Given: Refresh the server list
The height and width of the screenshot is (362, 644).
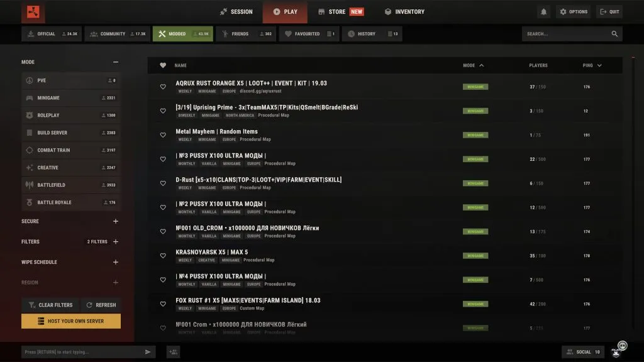Looking at the screenshot, I should (x=101, y=305).
